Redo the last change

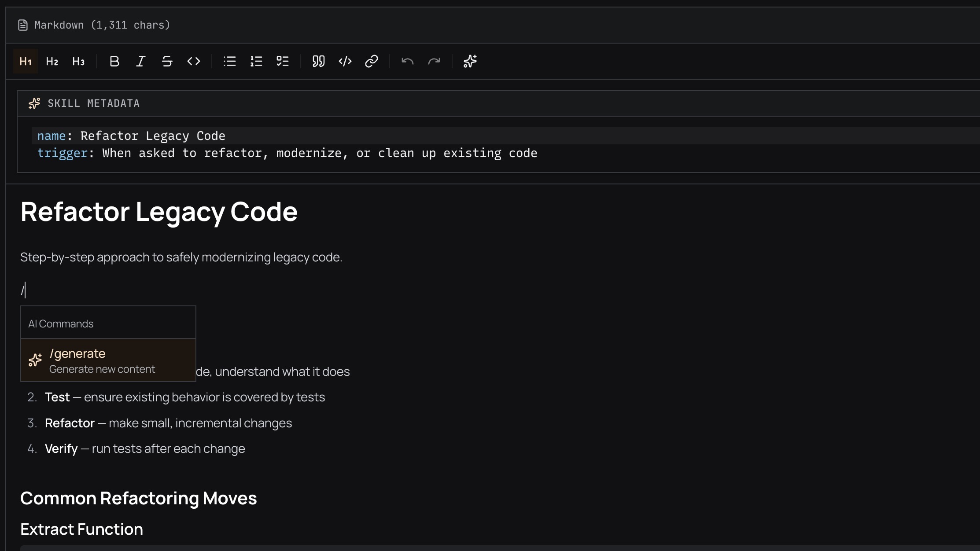coord(435,61)
